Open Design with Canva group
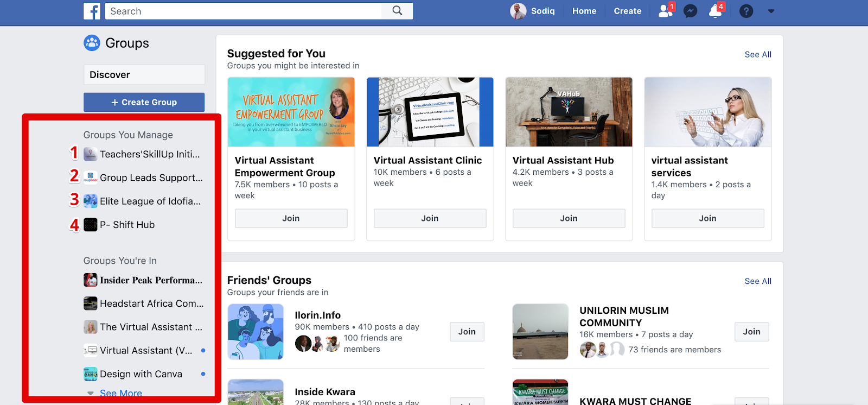The height and width of the screenshot is (405, 868). tap(141, 374)
